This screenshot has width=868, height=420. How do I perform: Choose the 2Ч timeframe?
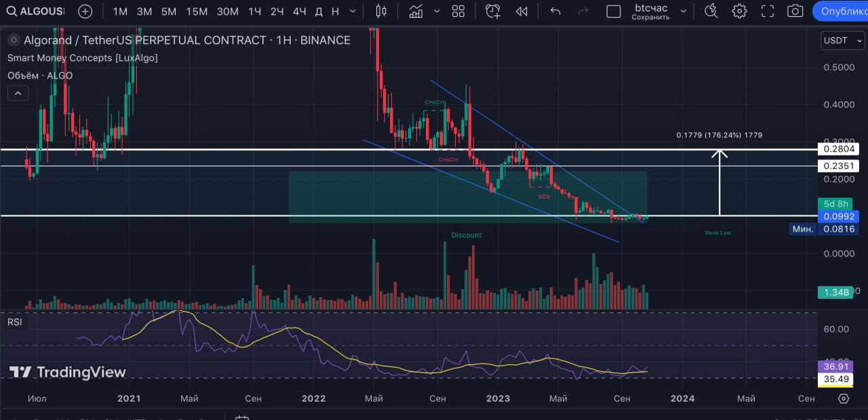[277, 12]
